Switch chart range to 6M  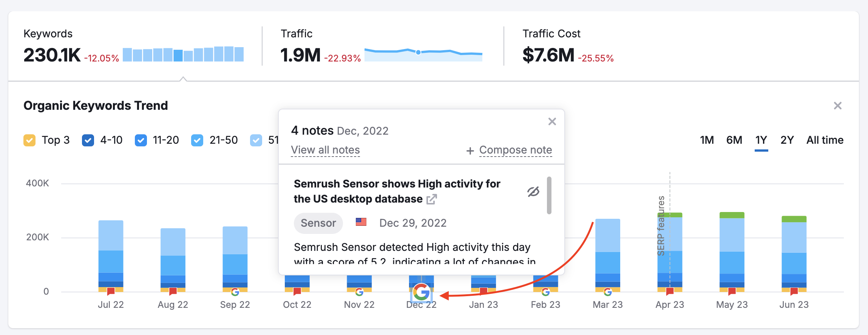[x=734, y=140]
